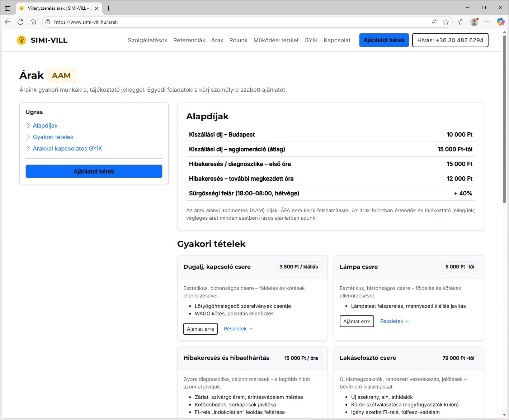Open Részletek link under Lámpa csere
This screenshot has width=509, height=420.
(394, 321)
